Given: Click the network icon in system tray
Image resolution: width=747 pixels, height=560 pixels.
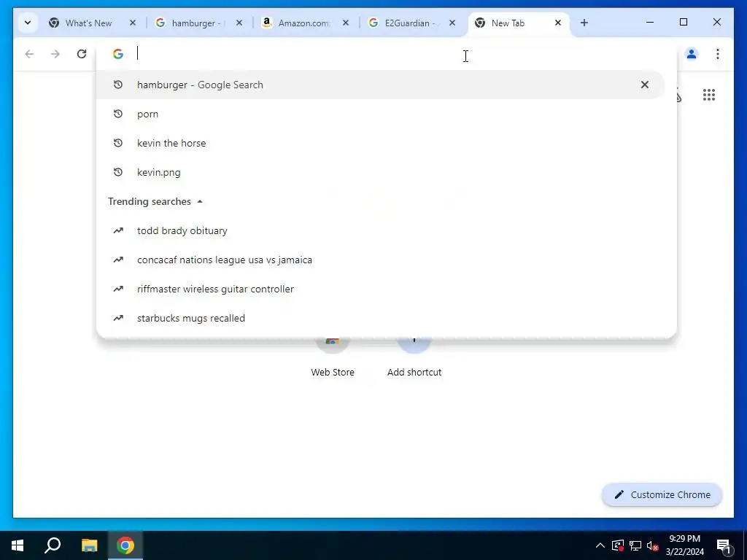Looking at the screenshot, I should click(x=635, y=545).
